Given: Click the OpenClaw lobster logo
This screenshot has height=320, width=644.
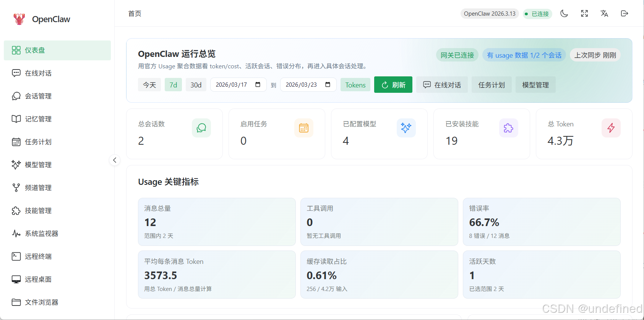Looking at the screenshot, I should 19,19.
